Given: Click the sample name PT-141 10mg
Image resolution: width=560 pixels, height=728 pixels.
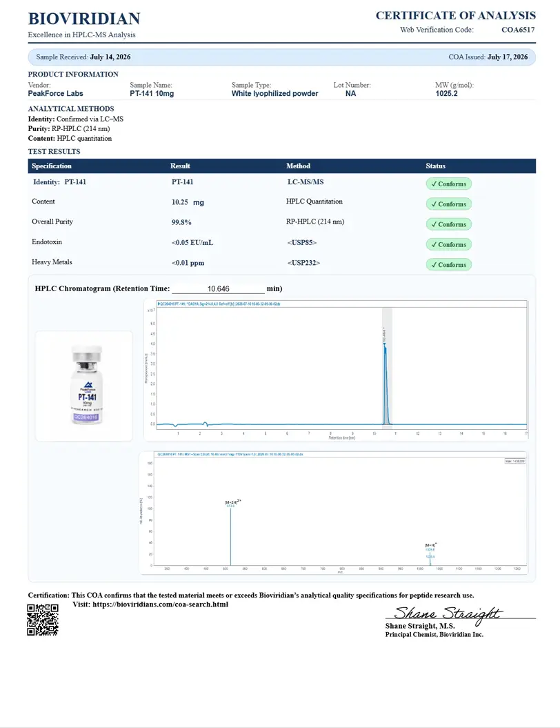Looking at the screenshot, I should [152, 93].
